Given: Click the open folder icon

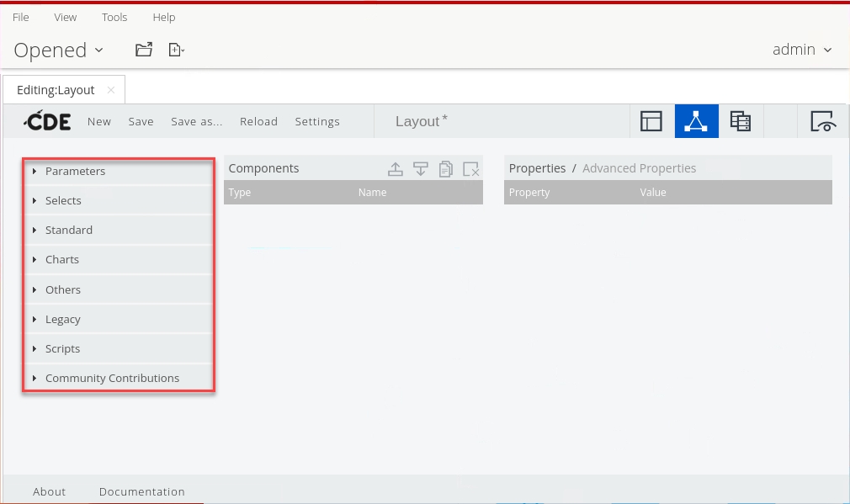Looking at the screenshot, I should [144, 50].
